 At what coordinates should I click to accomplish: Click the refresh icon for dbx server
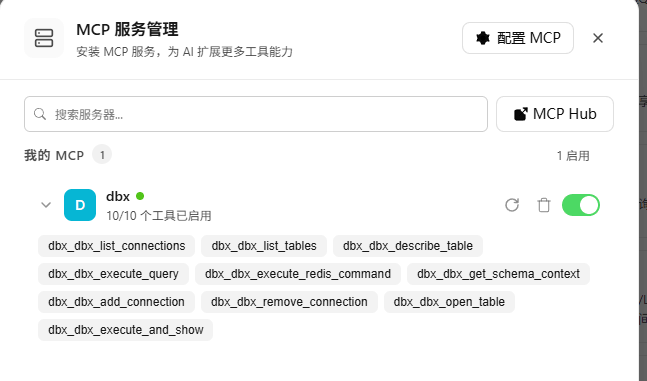click(x=512, y=205)
